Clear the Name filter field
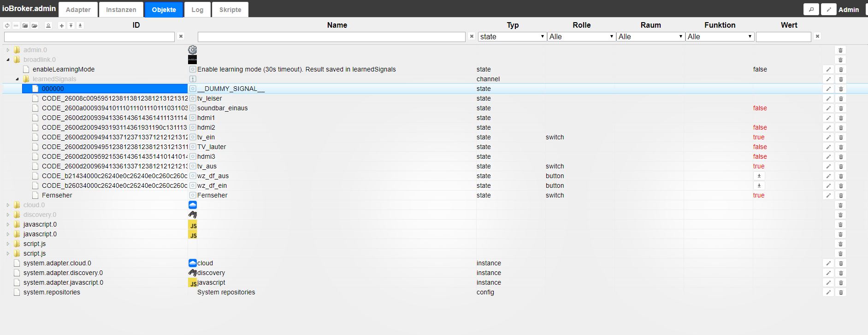This screenshot has height=335, width=868. click(x=472, y=36)
